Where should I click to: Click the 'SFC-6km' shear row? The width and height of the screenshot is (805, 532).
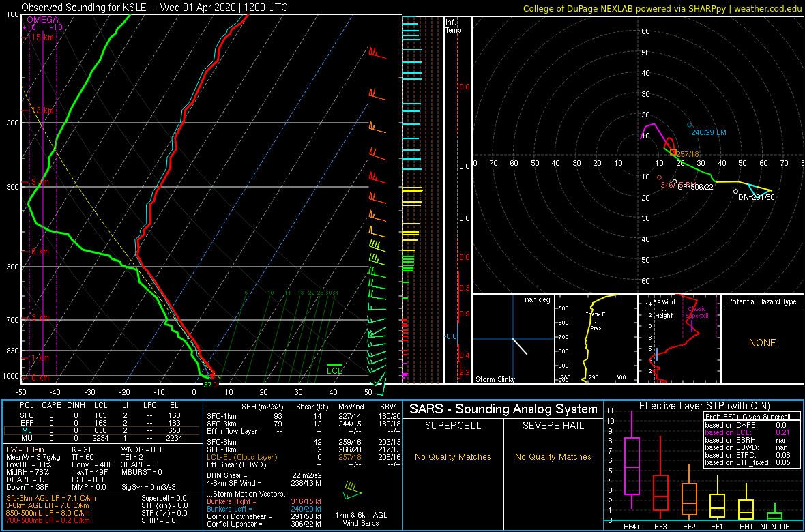point(302,442)
